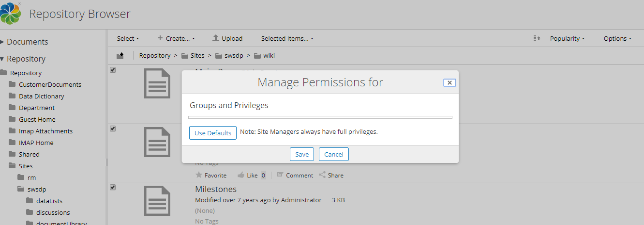The width and height of the screenshot is (644, 225).
Task: Click the Milestones document thumbnail icon
Action: [157, 204]
